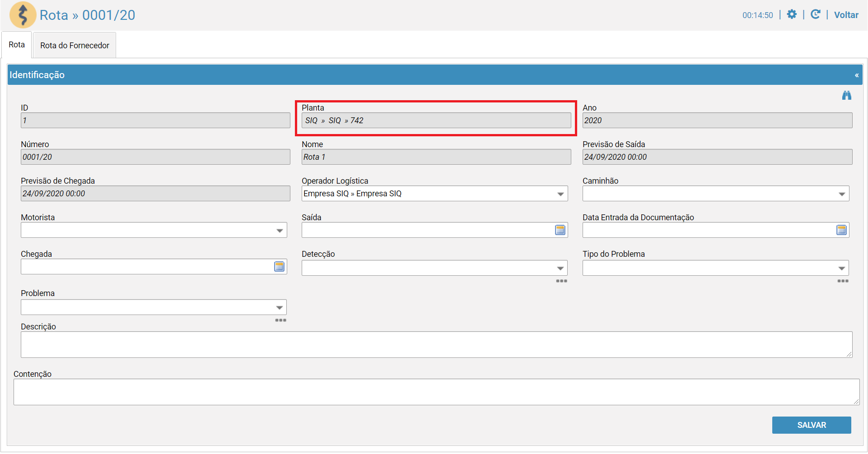Click the Nome field with Rota 1

pos(436,157)
